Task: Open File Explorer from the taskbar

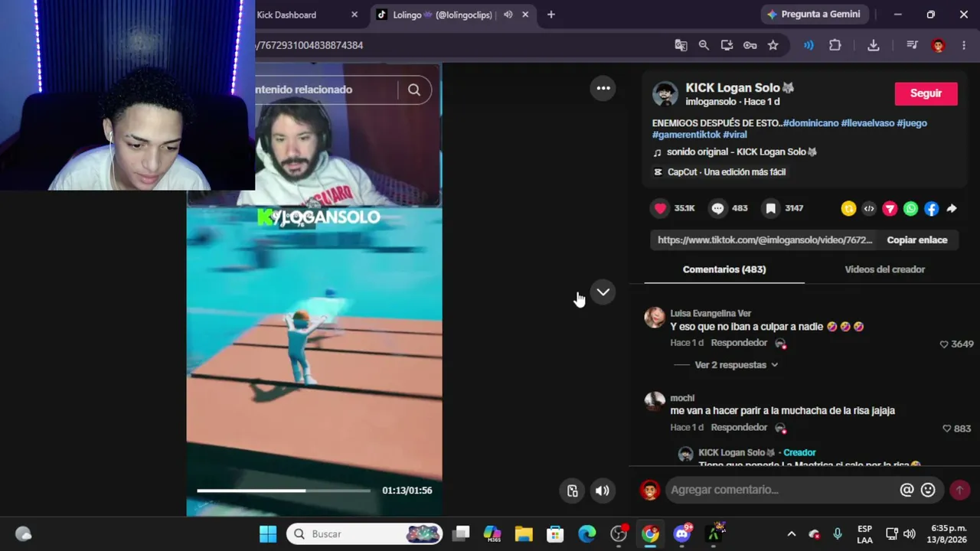Action: click(524, 534)
